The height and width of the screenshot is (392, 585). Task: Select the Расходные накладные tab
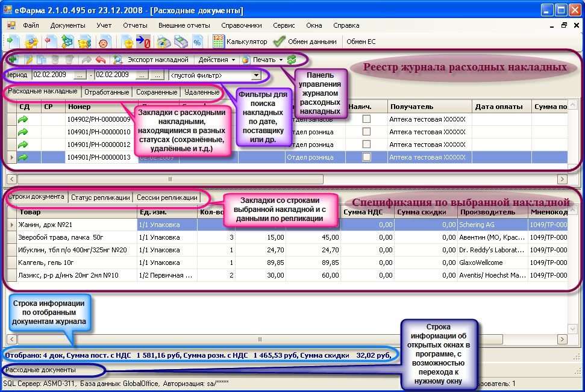[x=43, y=92]
